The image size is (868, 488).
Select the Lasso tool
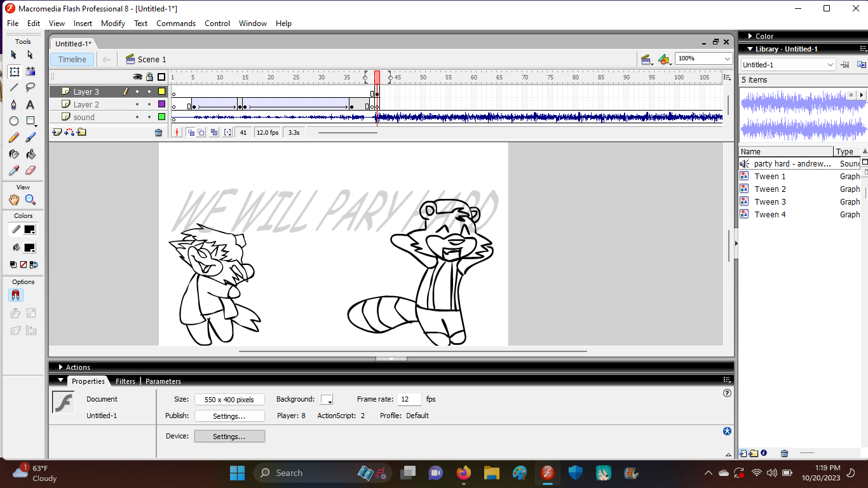coord(31,88)
